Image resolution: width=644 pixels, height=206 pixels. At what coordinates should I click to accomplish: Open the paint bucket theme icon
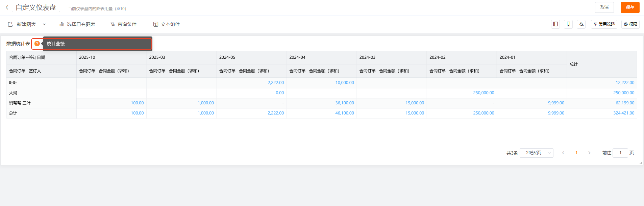click(x=581, y=24)
